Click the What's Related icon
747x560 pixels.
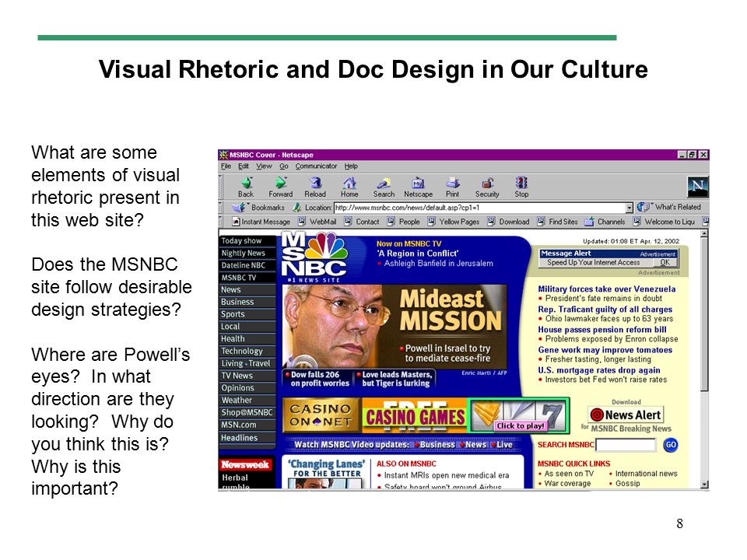click(x=644, y=207)
